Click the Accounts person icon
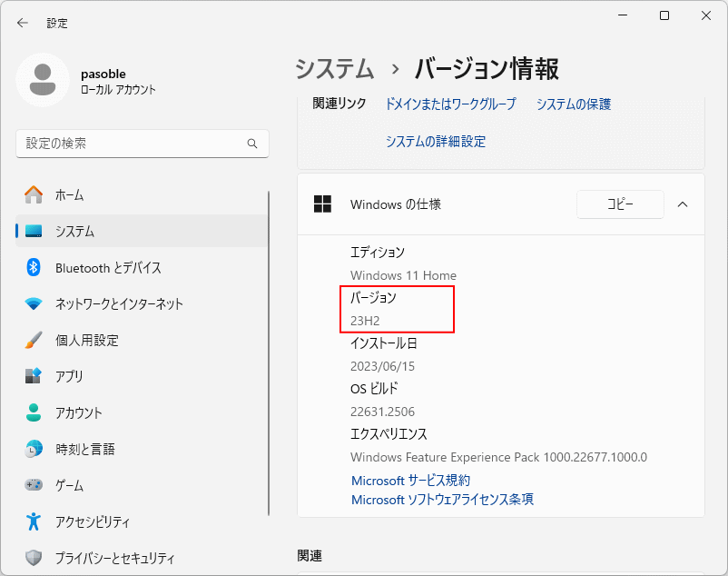This screenshot has width=728, height=576. pyautogui.click(x=34, y=412)
